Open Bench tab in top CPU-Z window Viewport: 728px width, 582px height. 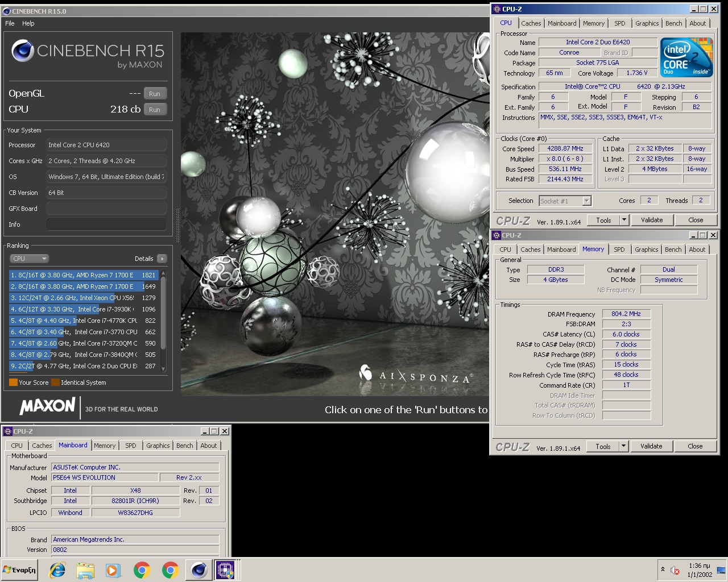point(674,23)
